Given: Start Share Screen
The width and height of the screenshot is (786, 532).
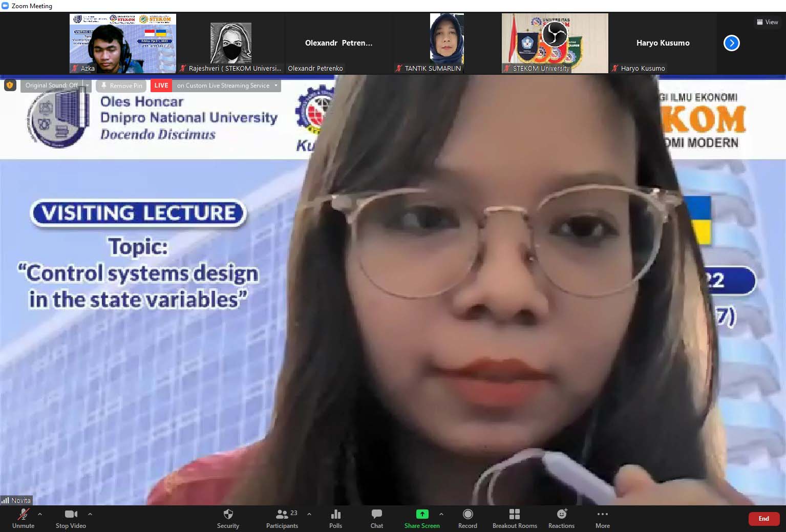Looking at the screenshot, I should click(422, 518).
